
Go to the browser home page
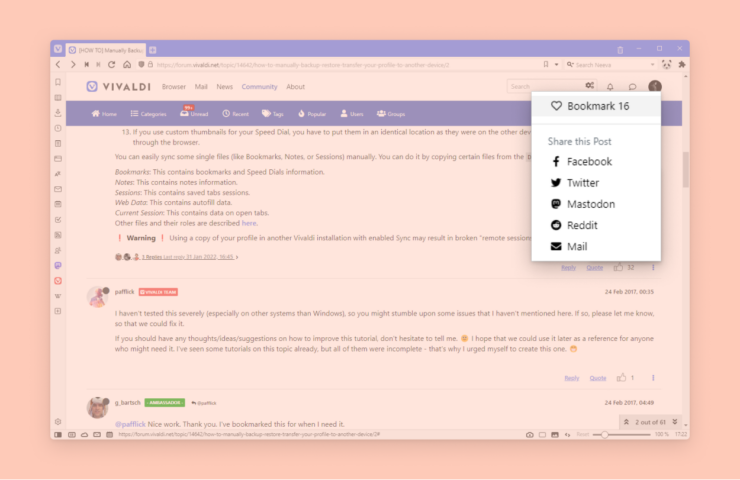point(127,65)
